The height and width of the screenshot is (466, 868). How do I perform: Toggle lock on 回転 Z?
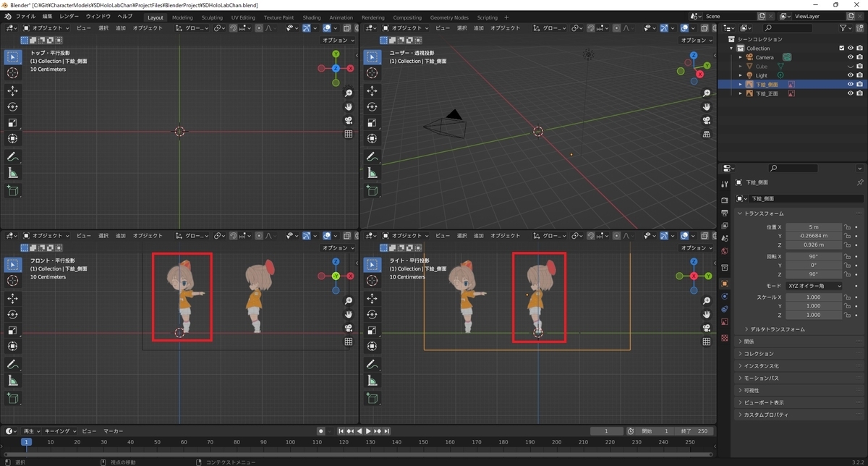tap(848, 274)
